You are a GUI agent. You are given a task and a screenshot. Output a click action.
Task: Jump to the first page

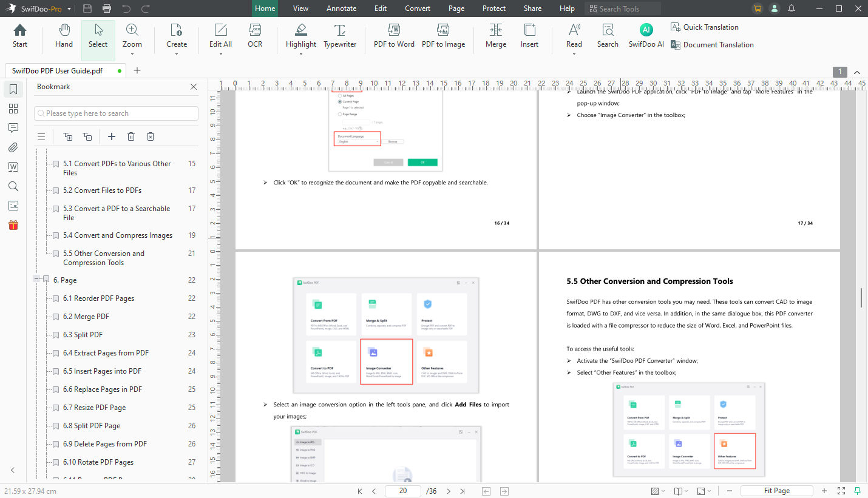click(x=360, y=491)
